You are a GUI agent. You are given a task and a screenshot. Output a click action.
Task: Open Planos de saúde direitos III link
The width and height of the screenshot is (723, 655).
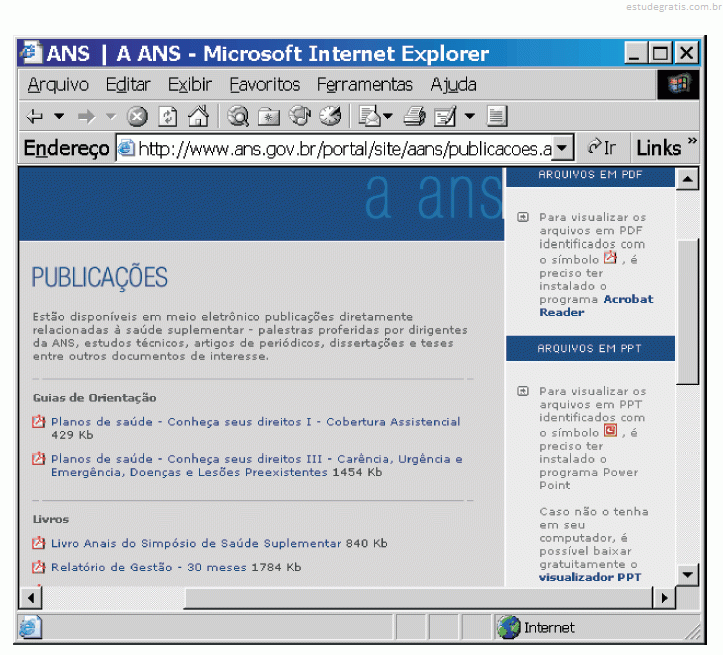pyautogui.click(x=256, y=466)
